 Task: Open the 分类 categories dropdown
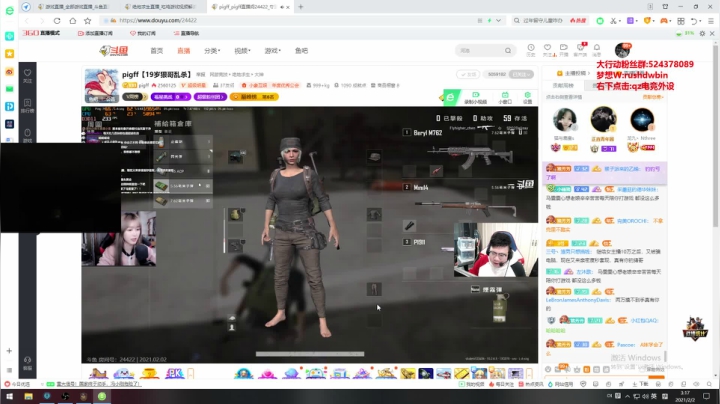coord(212,50)
